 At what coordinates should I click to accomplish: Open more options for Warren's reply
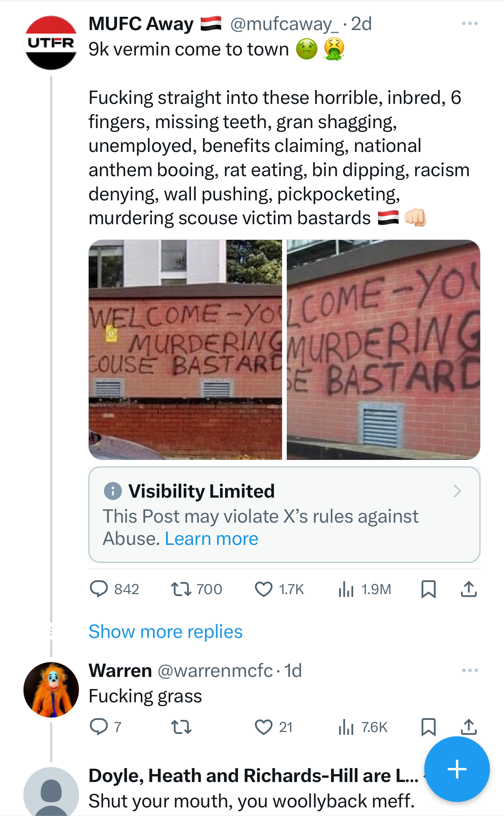click(x=470, y=670)
